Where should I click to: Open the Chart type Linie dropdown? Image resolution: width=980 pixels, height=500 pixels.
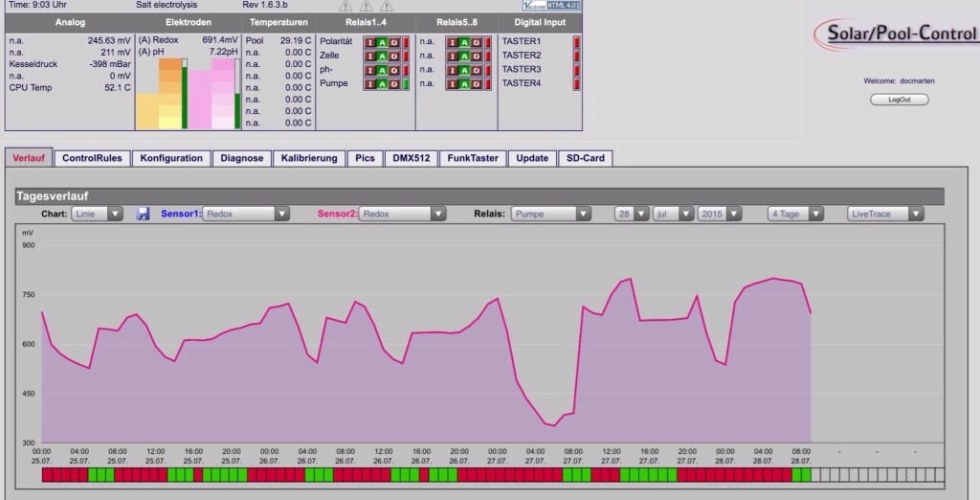[x=97, y=214]
